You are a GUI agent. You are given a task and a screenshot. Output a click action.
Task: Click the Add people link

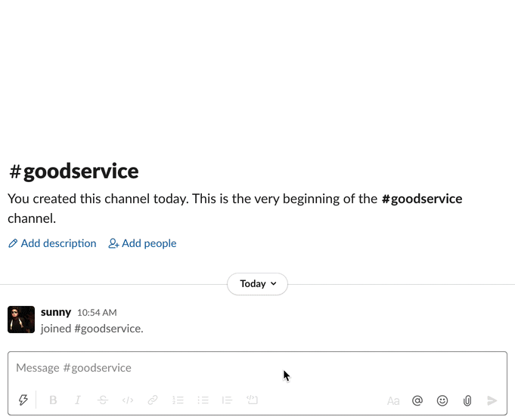tap(142, 243)
